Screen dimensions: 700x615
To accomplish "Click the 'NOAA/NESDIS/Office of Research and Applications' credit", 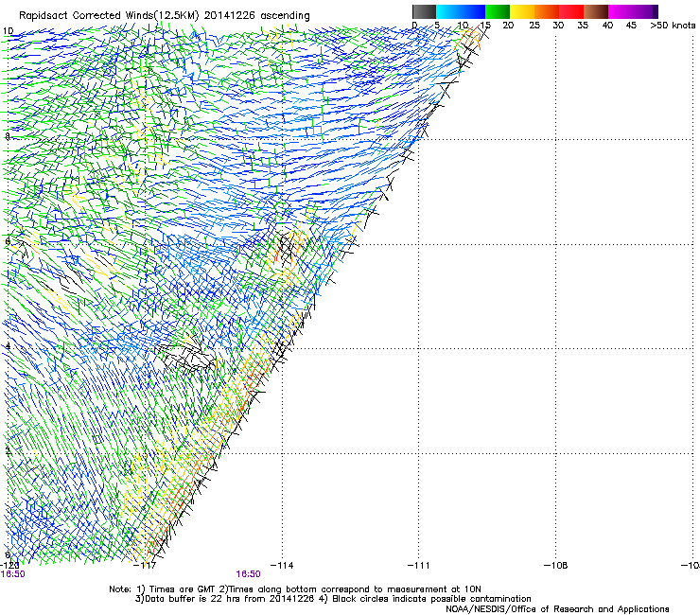I will tap(557, 608).
